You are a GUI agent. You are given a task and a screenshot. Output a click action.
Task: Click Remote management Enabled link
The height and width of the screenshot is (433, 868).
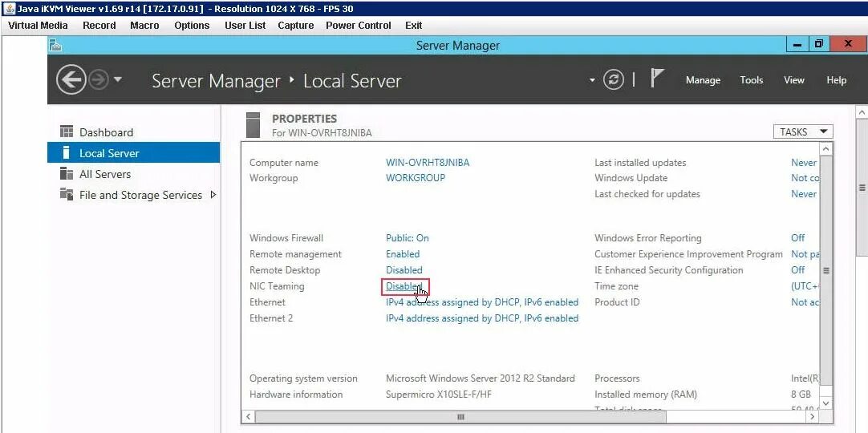[x=403, y=254]
